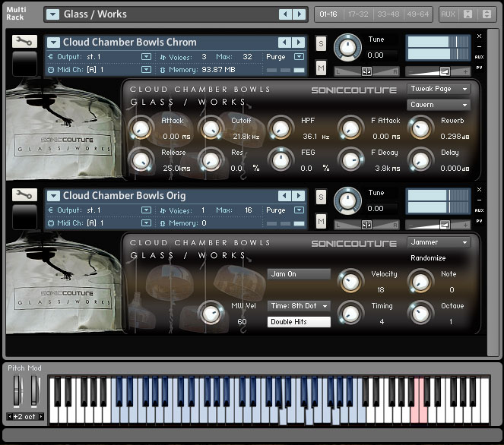This screenshot has height=445, width=504.
Task: Toggle the AUX section in the rack header
Action: pos(448,14)
